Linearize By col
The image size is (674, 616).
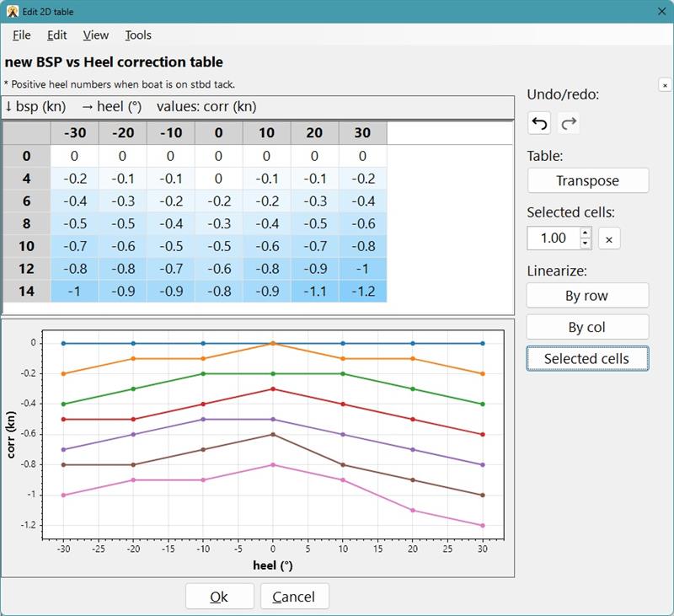[587, 327]
